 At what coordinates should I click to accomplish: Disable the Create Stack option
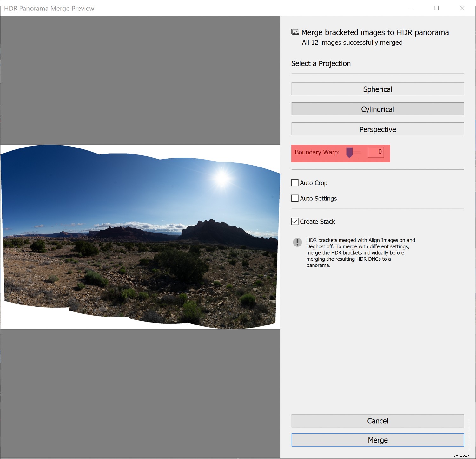pos(294,221)
